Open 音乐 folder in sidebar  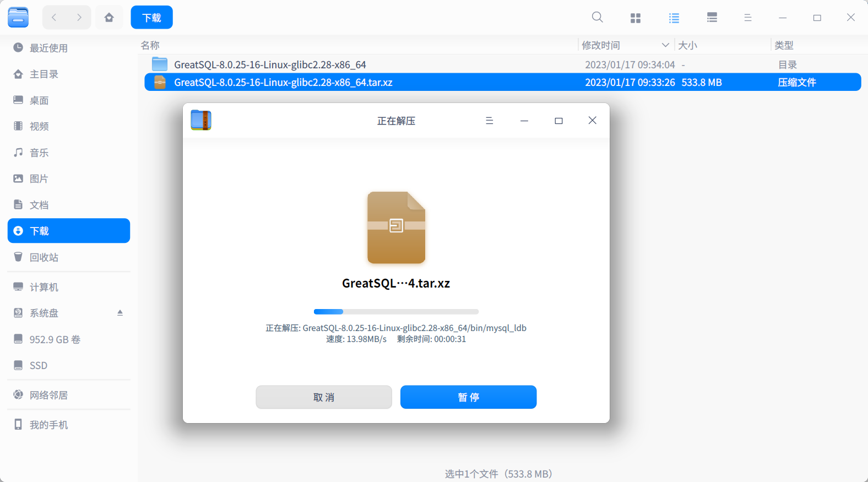point(69,153)
